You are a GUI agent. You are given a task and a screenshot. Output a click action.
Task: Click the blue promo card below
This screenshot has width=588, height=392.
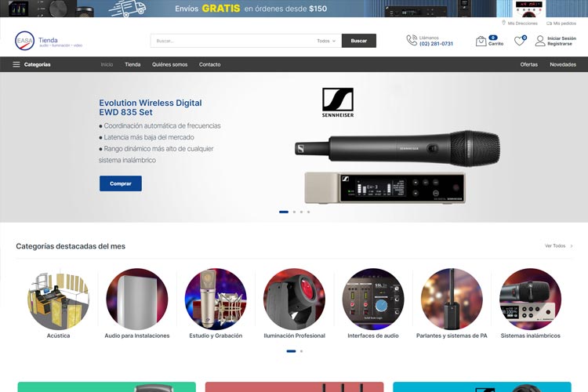482,387
